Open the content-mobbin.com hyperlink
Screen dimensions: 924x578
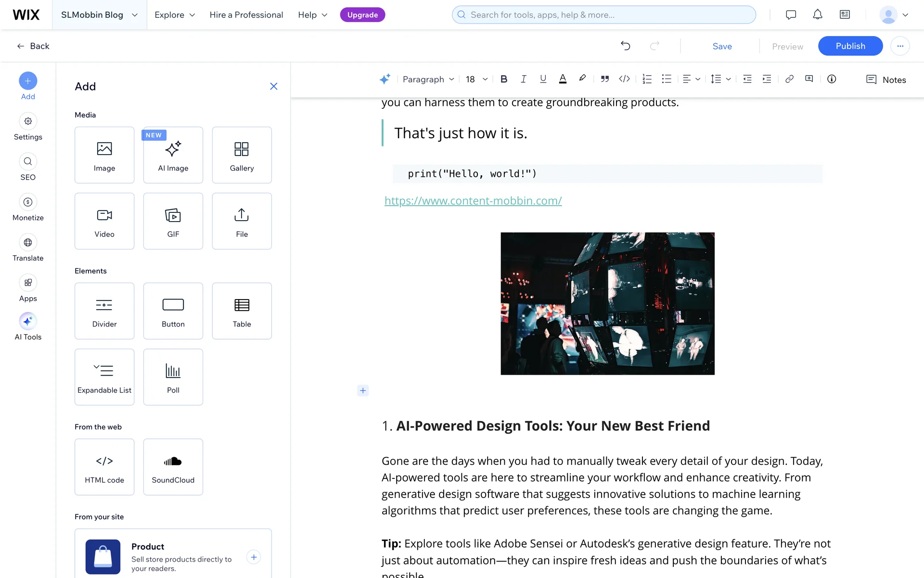pos(473,200)
